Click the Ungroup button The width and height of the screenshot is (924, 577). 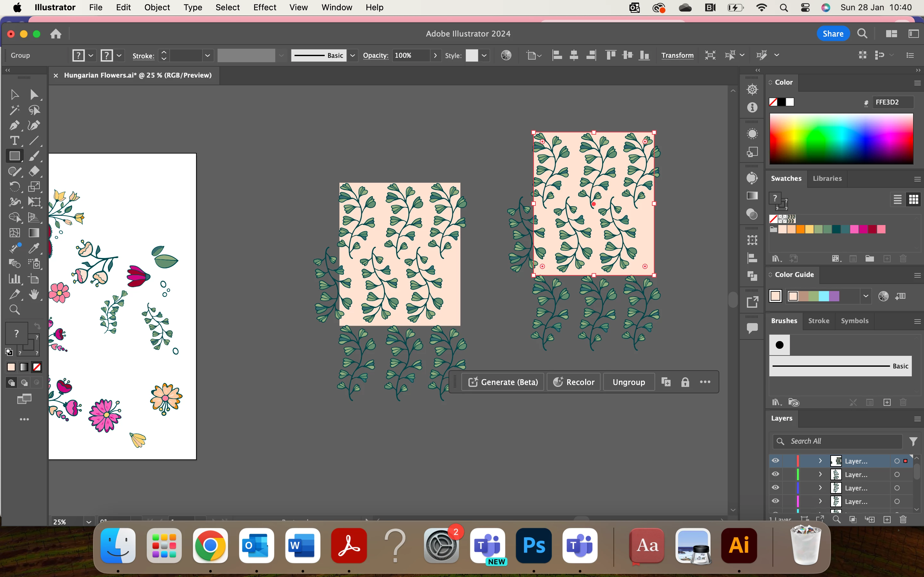[x=629, y=382]
